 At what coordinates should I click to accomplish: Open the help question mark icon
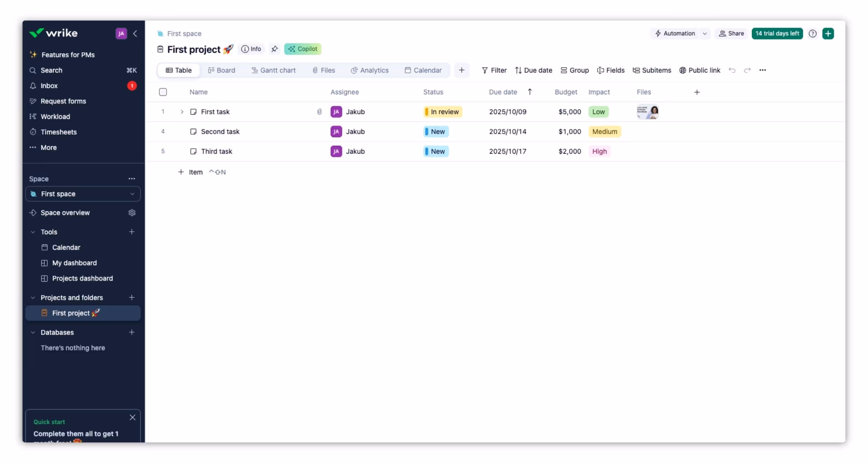[x=812, y=34]
